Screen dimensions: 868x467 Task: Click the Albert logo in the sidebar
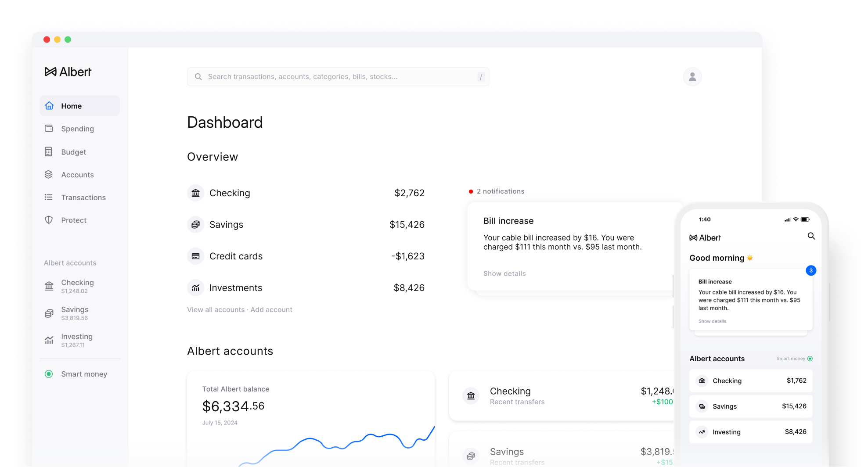(x=68, y=72)
